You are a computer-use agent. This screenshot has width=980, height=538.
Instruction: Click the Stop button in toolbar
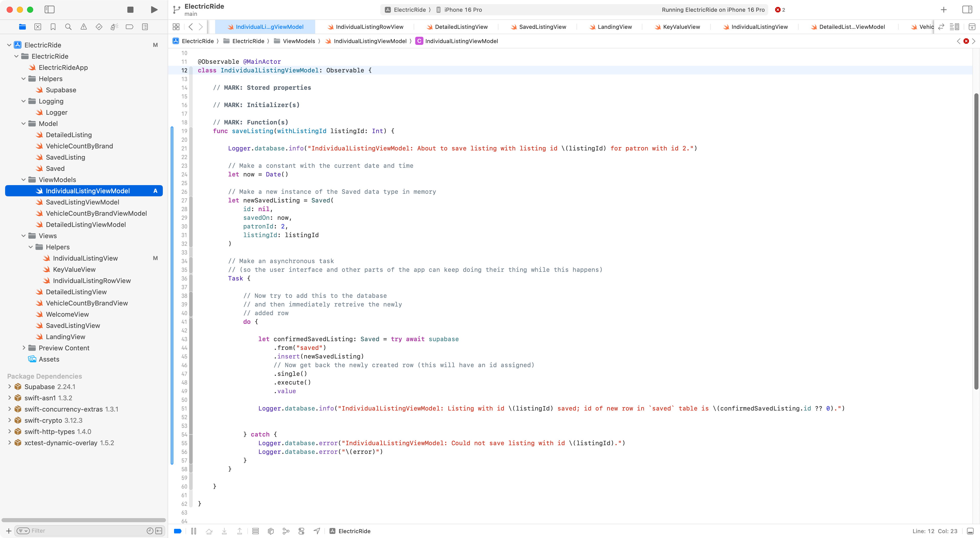pyautogui.click(x=130, y=10)
